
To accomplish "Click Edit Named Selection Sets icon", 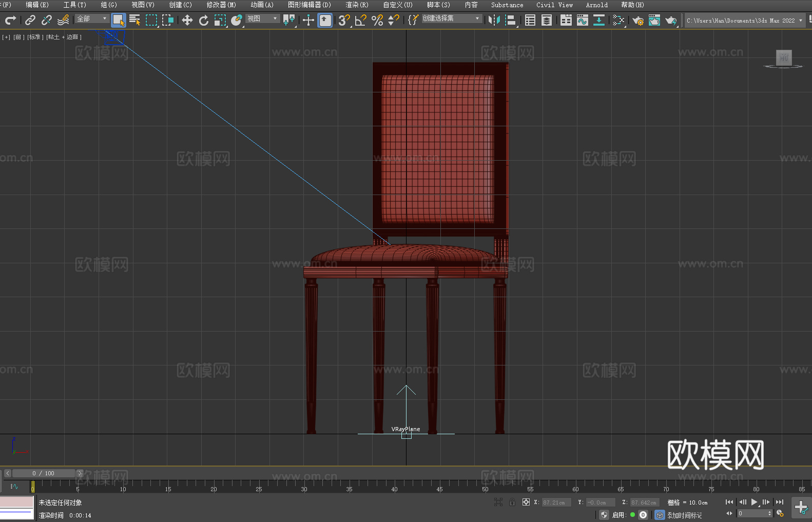I will tap(413, 20).
